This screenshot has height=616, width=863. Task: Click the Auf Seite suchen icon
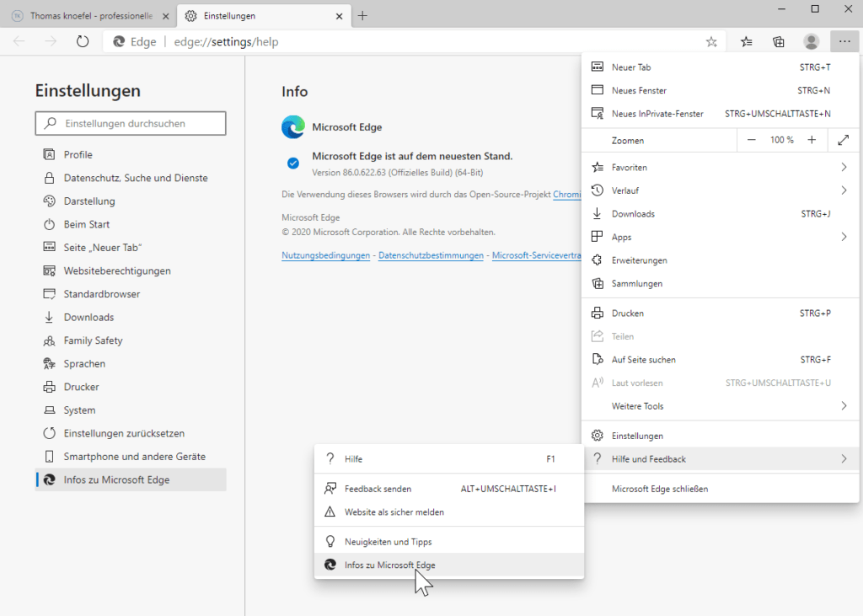pyautogui.click(x=598, y=360)
